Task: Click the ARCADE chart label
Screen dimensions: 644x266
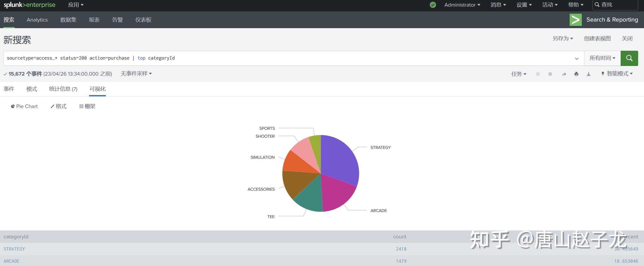Action: point(378,211)
